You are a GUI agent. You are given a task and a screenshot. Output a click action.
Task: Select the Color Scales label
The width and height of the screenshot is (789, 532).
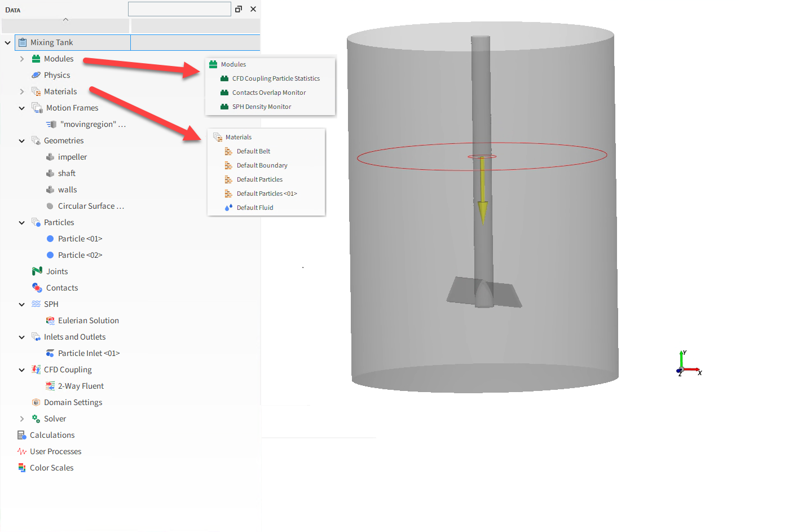click(x=52, y=468)
